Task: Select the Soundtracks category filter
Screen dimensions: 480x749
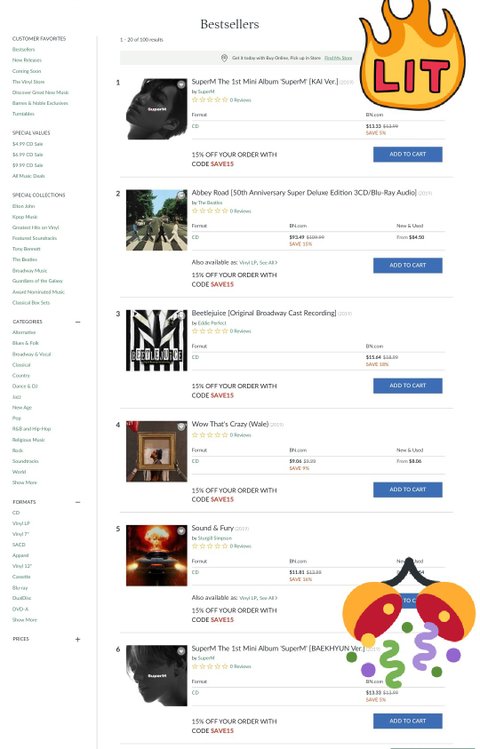Action: (25, 461)
